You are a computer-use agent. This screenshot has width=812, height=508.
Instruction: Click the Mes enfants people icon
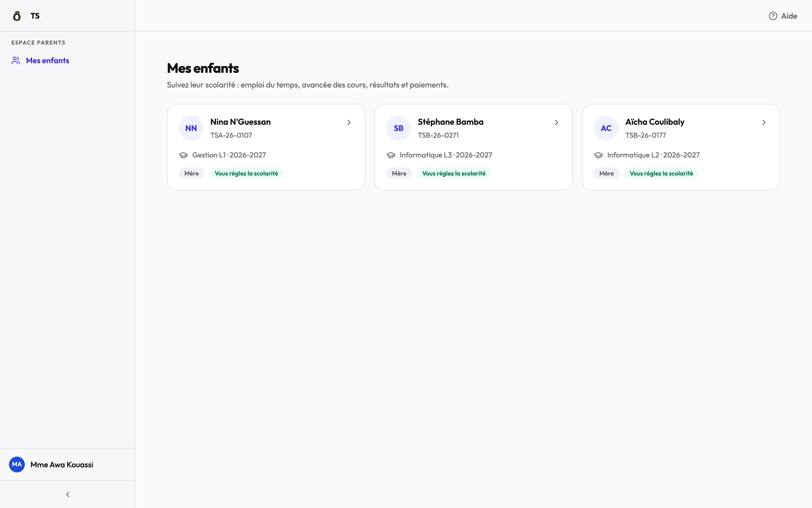click(16, 60)
